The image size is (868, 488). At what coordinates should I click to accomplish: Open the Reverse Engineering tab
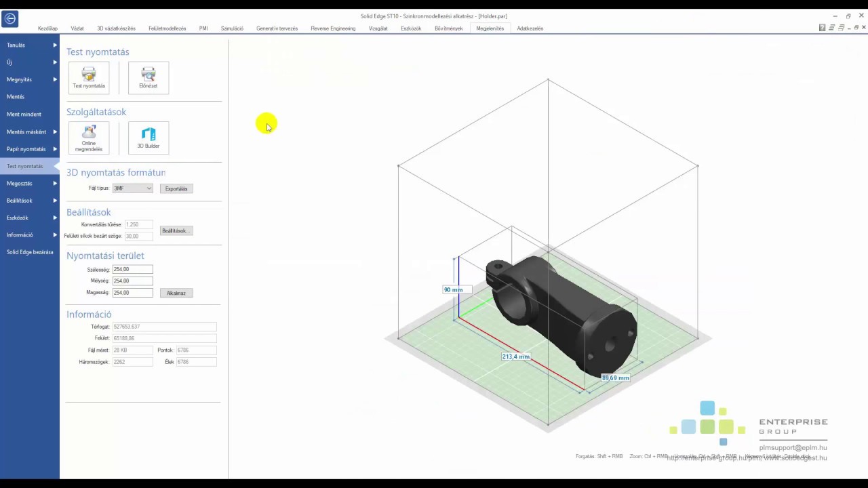(x=333, y=28)
